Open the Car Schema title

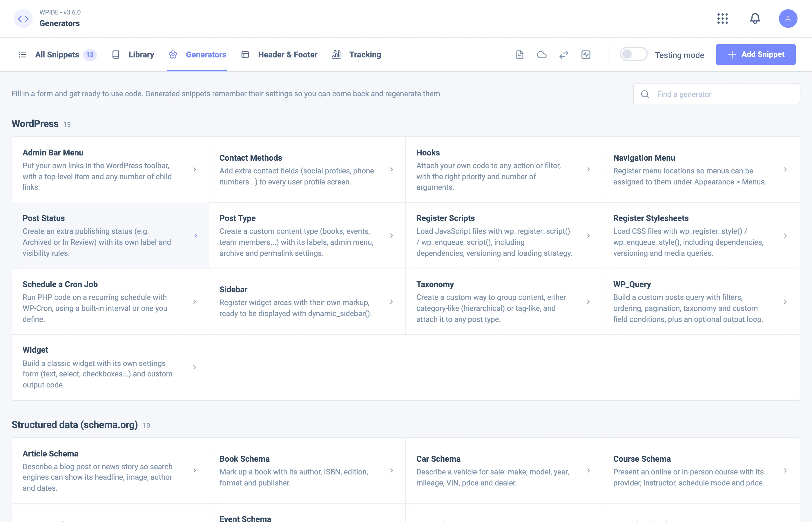[x=438, y=459]
